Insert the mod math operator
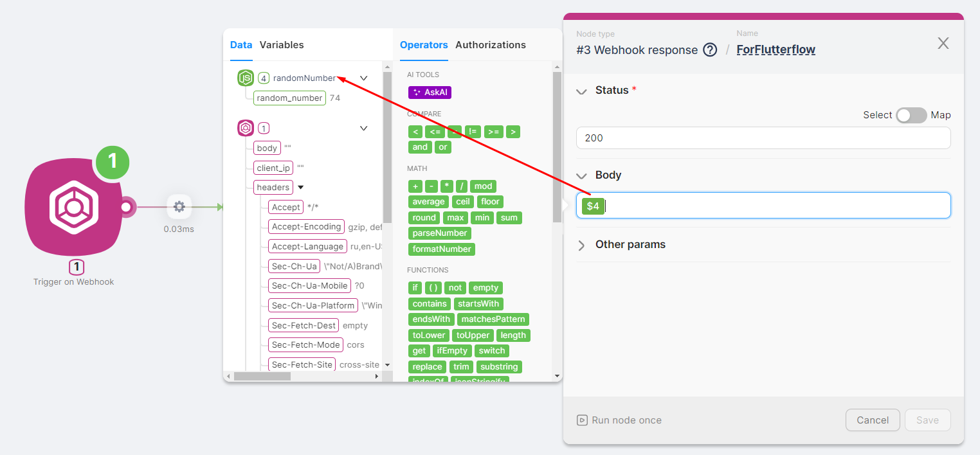Screen dimensions: 980x455 tap(483, 186)
